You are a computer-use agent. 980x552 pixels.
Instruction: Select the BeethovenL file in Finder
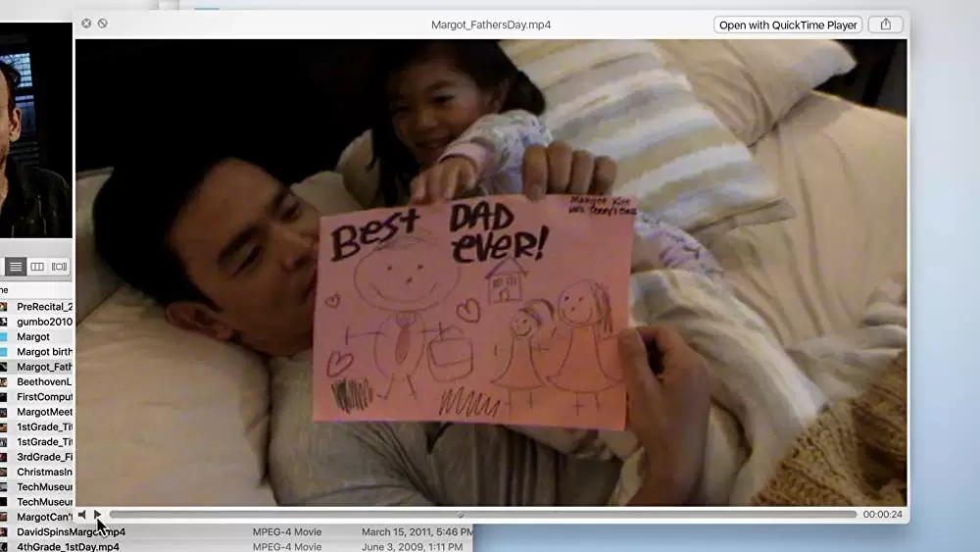[x=44, y=382]
